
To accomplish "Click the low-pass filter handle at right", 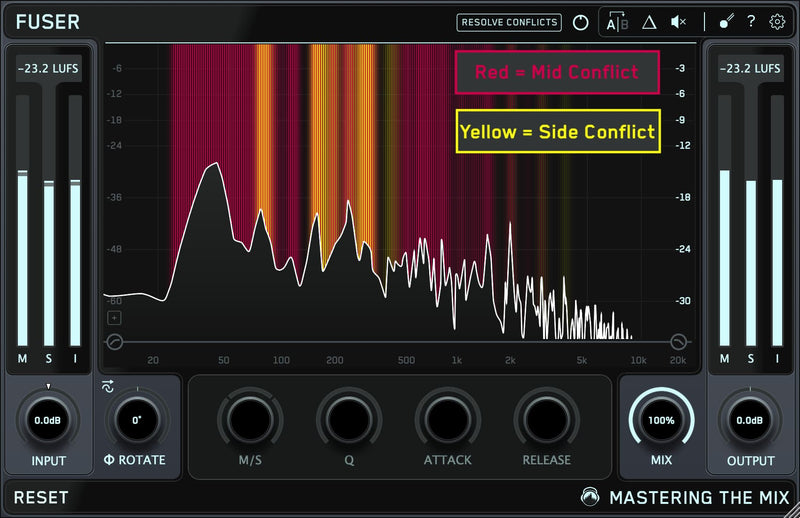I will point(678,342).
